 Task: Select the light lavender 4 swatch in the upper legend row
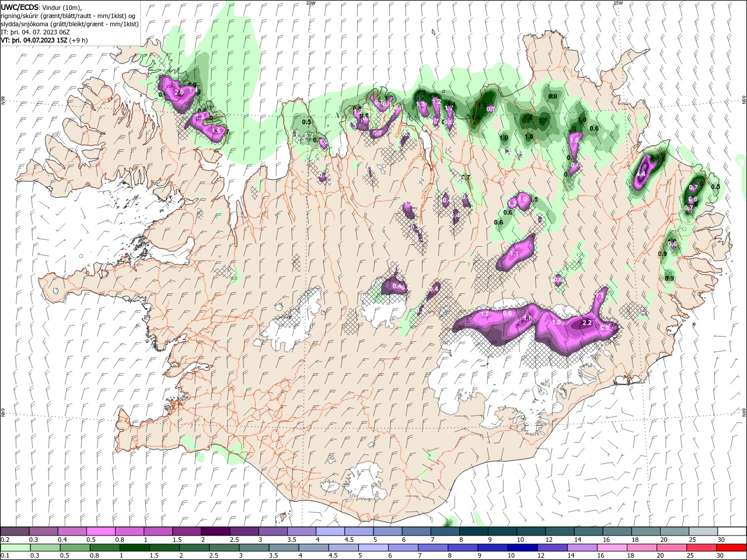tap(330, 531)
